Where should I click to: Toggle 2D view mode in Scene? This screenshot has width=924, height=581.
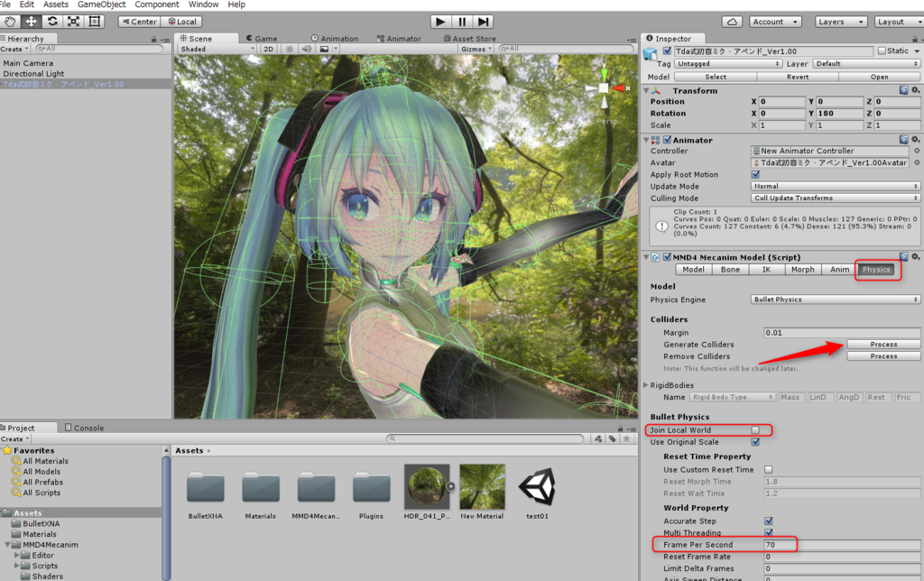tap(268, 49)
